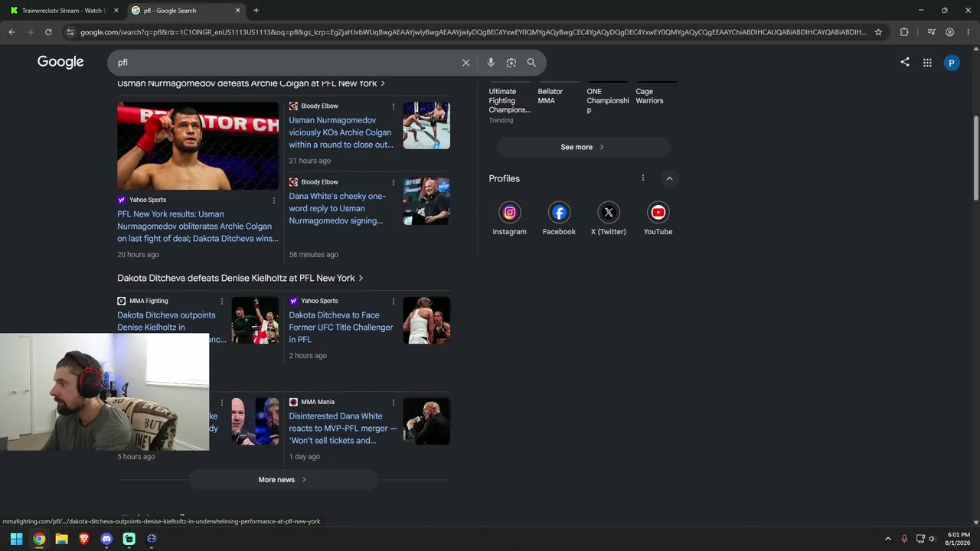Open Usman viciously KOs Archie Colgan story
Viewport: 980px width, 551px height.
(341, 132)
